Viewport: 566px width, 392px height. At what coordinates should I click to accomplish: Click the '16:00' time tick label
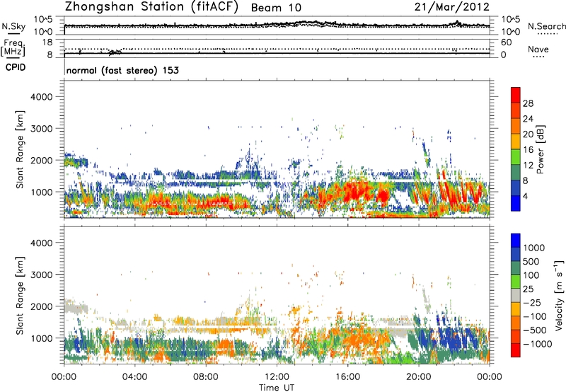[347, 377]
